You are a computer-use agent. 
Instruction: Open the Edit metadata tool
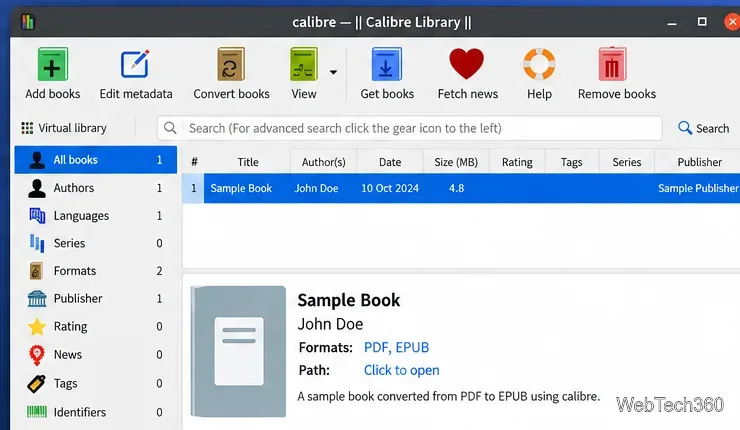(135, 74)
